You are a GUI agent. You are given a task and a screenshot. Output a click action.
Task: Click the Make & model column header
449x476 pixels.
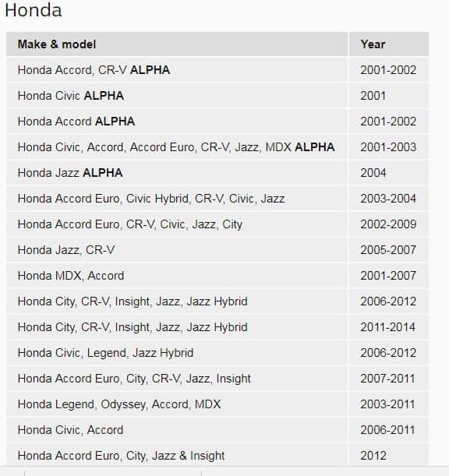coord(177,44)
